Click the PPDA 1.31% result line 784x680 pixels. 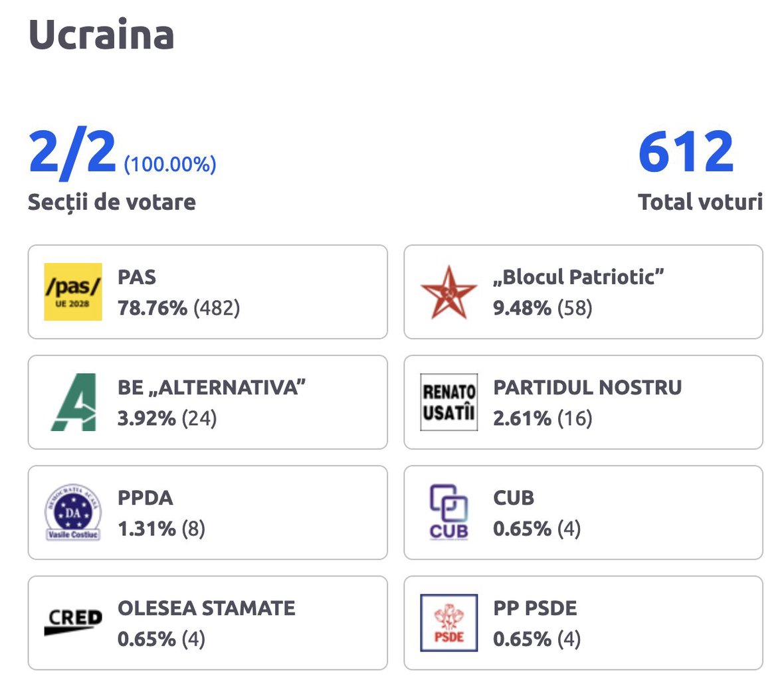pos(161,529)
